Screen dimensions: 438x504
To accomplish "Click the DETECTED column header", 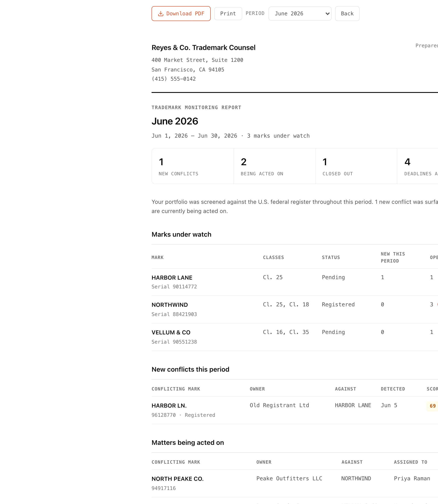I will click(x=393, y=389).
